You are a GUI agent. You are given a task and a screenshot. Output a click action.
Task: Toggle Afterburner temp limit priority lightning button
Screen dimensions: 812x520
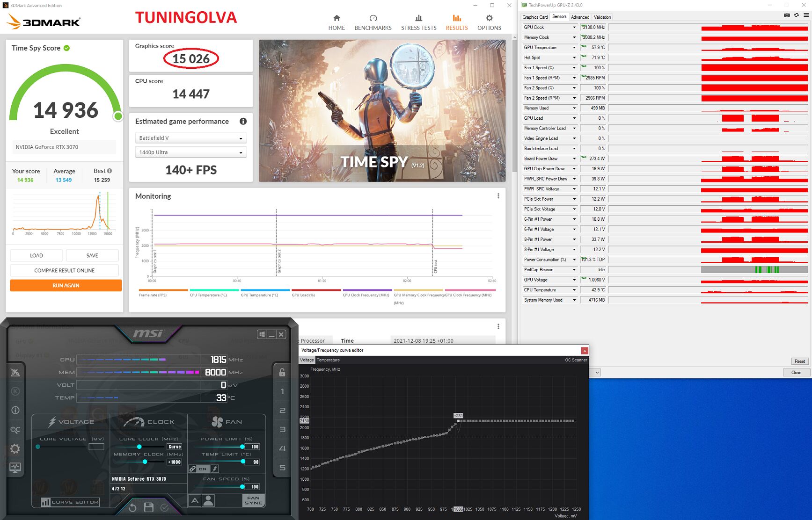click(x=214, y=469)
